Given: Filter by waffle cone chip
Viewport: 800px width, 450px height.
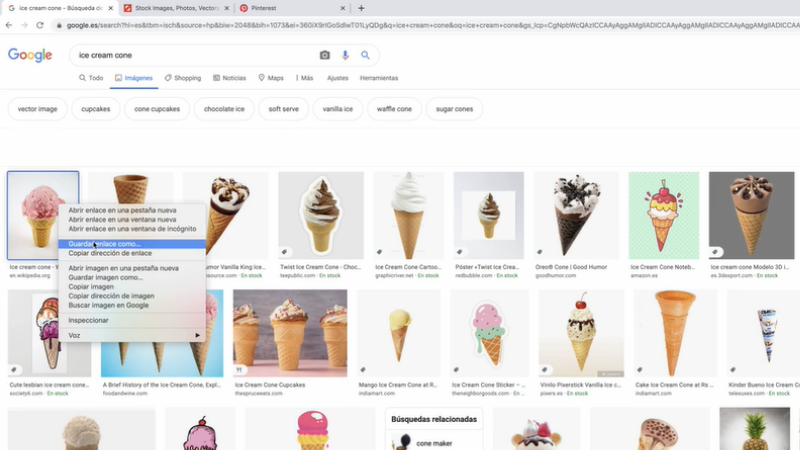Looking at the screenshot, I should tap(394, 109).
